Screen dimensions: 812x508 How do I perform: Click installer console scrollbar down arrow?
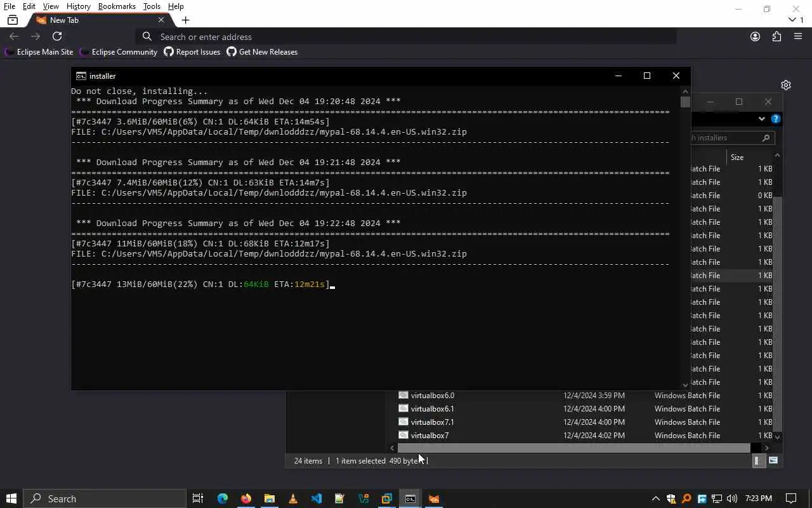click(685, 385)
